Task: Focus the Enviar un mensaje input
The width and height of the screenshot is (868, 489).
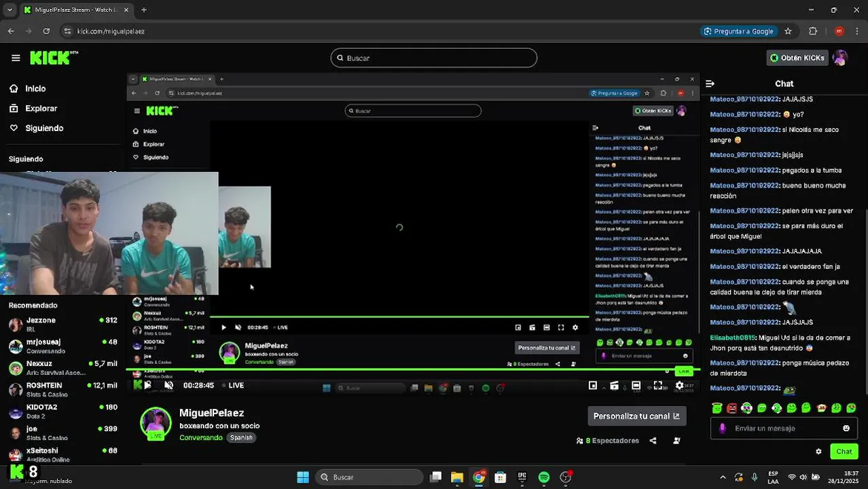Action: tap(784, 428)
